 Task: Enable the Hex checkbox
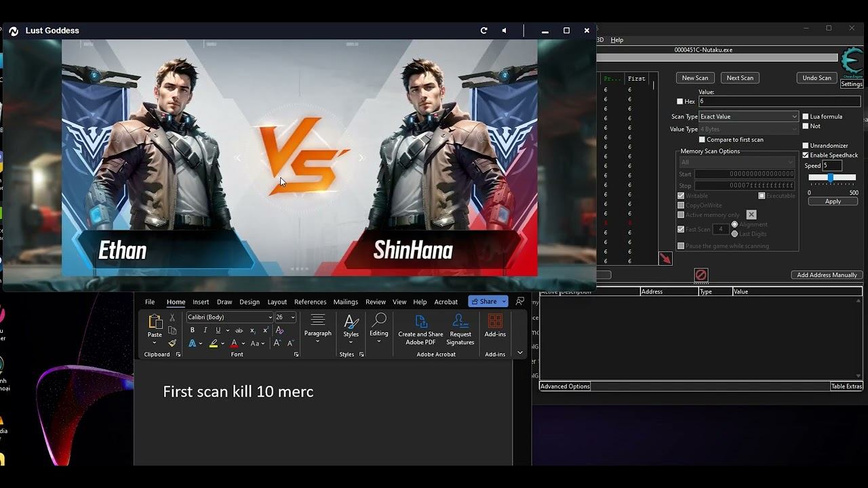point(680,102)
